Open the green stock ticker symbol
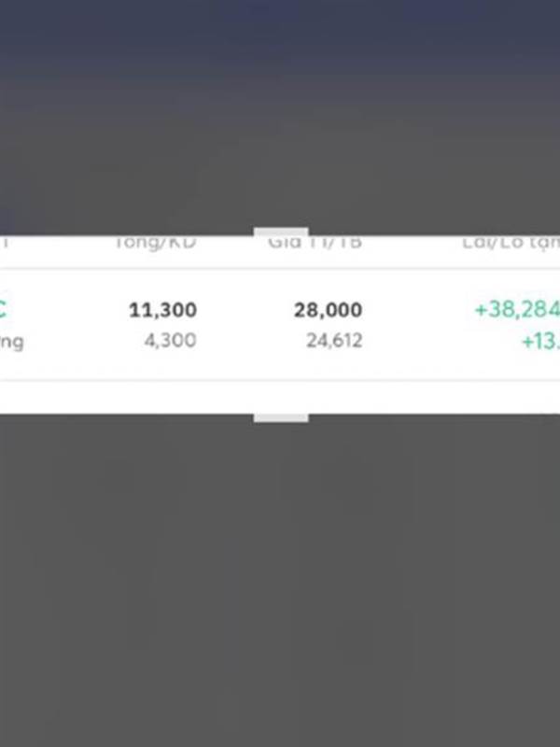560x747 pixels. pos(3,310)
